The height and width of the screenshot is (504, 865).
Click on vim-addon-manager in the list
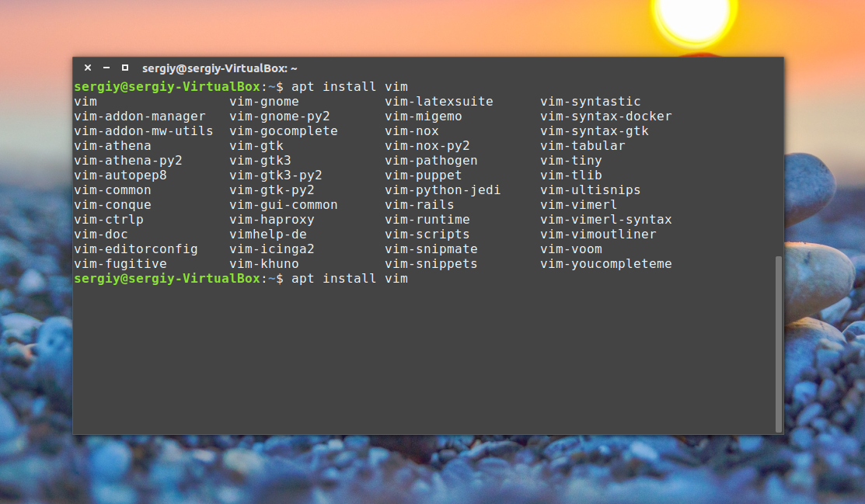pos(140,116)
